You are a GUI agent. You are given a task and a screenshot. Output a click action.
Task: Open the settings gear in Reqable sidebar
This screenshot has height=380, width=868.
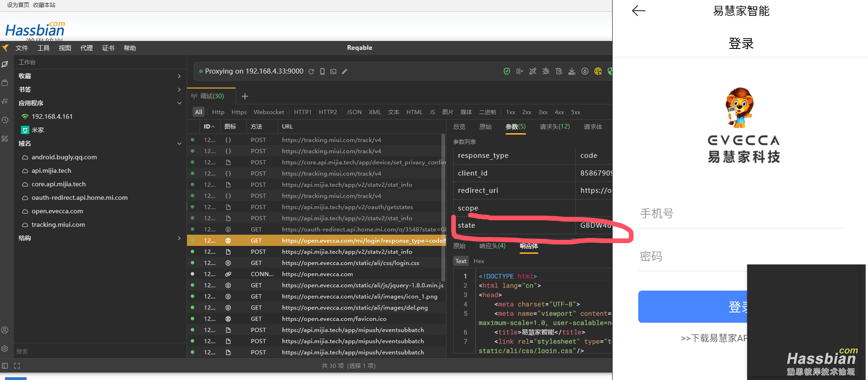pyautogui.click(x=5, y=349)
